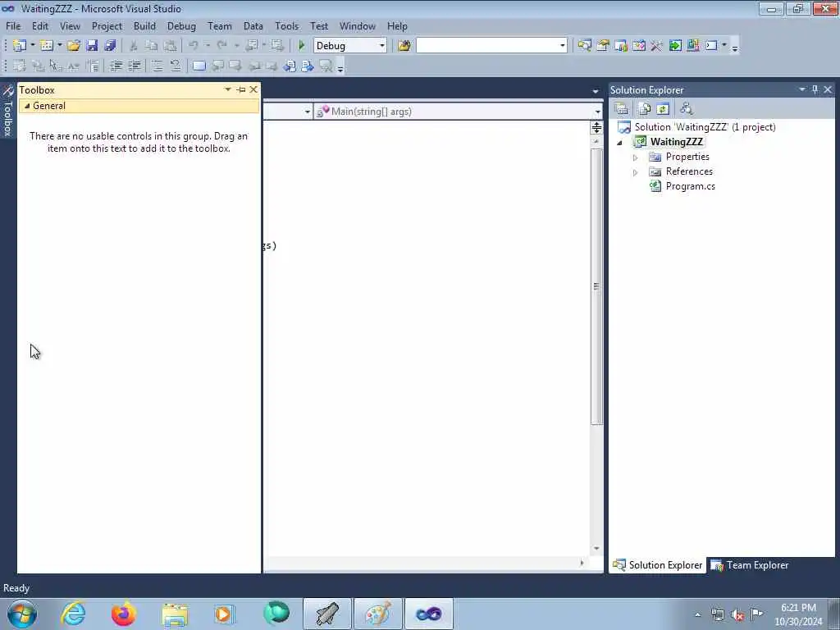Open the active documents list dropdown arrow
Viewport: 840px width, 630px height.
tap(596, 92)
